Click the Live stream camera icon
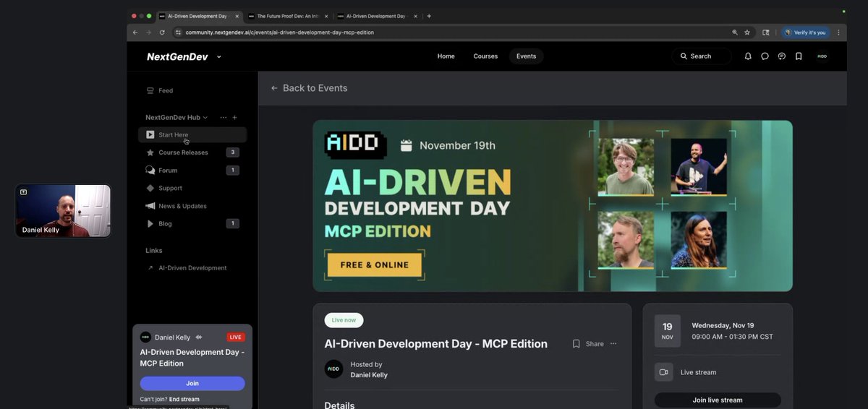Screen dimensions: 868x409 tap(663, 372)
